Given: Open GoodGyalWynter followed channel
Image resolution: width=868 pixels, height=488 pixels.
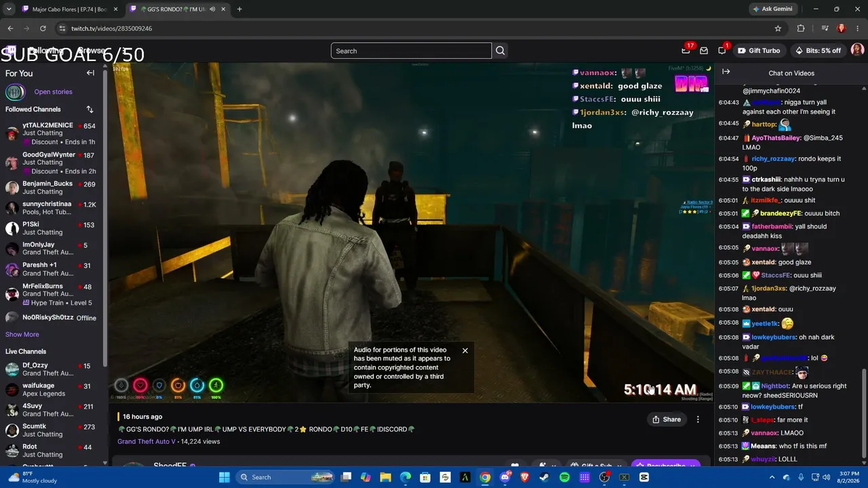Looking at the screenshot, I should click(x=51, y=163).
